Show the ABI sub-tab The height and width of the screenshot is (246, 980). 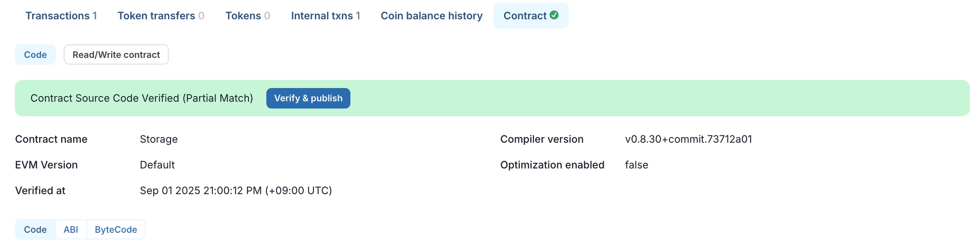pyautogui.click(x=71, y=229)
